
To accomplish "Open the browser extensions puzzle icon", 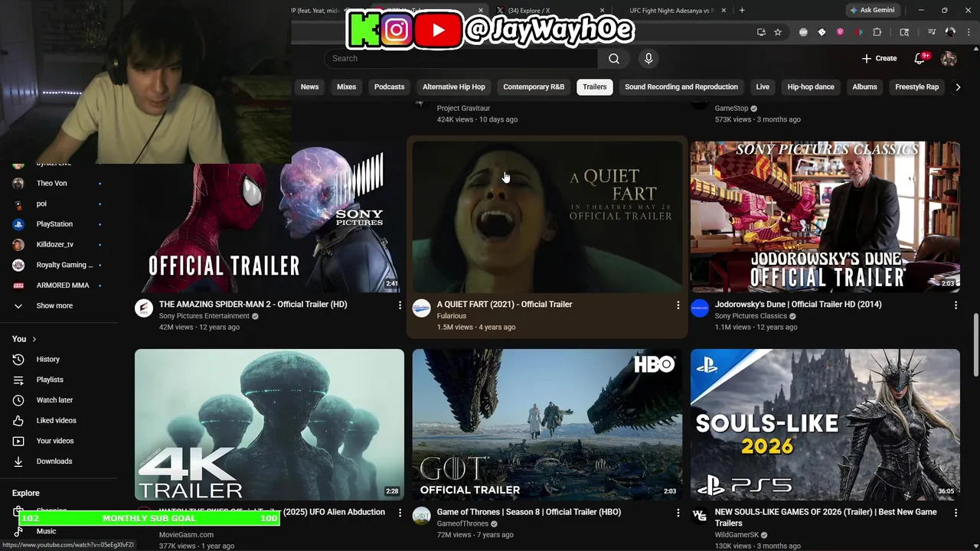I will tap(877, 32).
